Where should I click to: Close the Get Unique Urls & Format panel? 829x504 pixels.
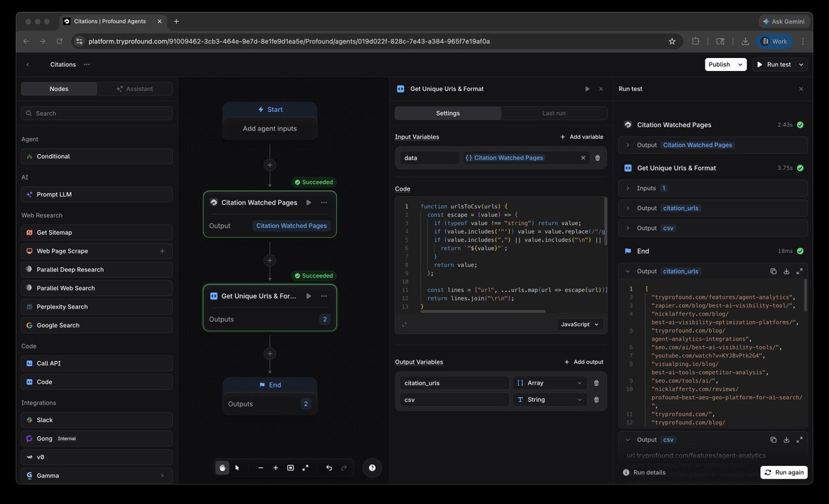(601, 88)
